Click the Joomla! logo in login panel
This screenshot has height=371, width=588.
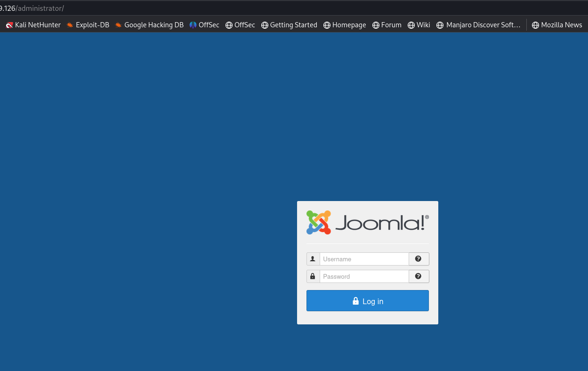pyautogui.click(x=367, y=222)
